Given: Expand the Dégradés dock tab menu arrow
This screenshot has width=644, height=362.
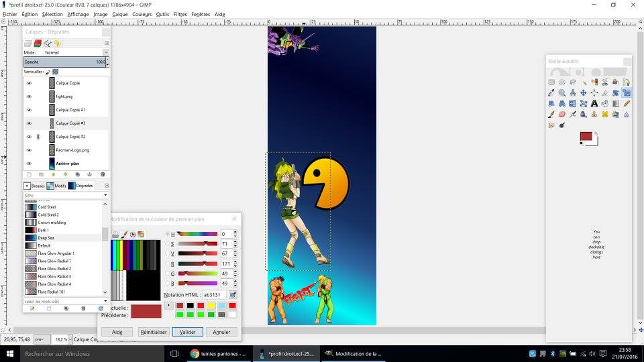Looking at the screenshot, I should coord(107,186).
